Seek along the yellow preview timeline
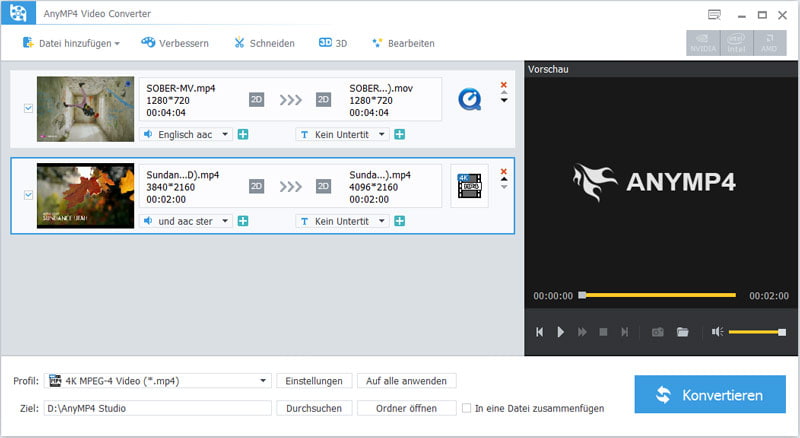Viewport: 800px width, 438px height. 659,295
